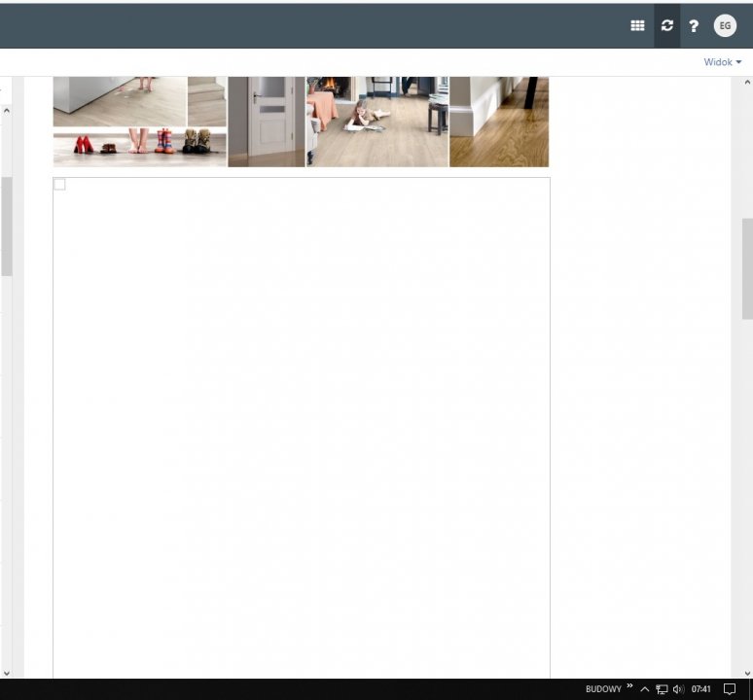Open volume speaker tray icon
Screen dimensions: 753x700
678,689
